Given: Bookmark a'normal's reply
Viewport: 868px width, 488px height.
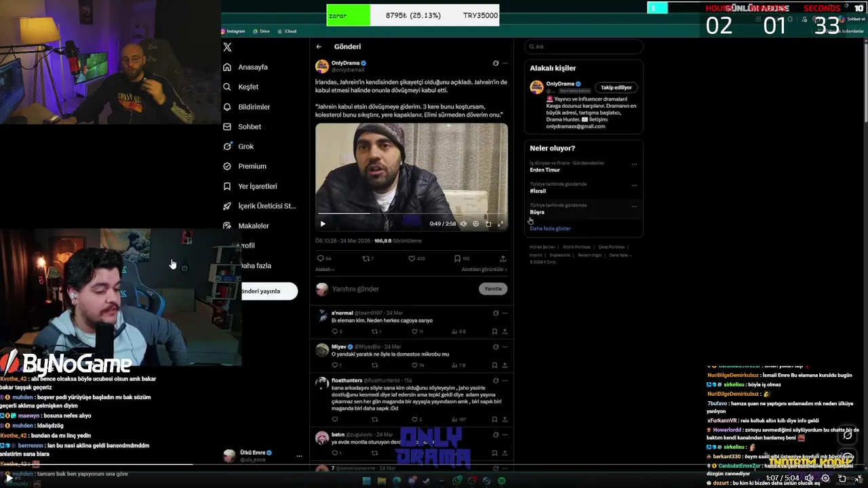Looking at the screenshot, I should pyautogui.click(x=494, y=331).
